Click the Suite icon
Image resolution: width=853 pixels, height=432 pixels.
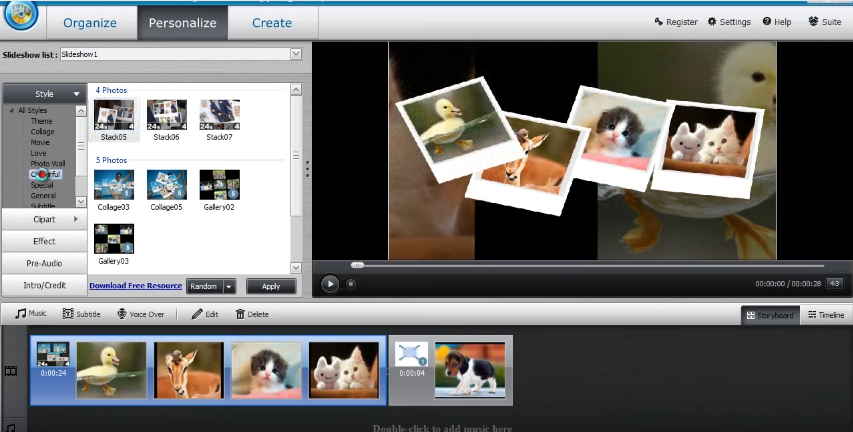pos(813,21)
